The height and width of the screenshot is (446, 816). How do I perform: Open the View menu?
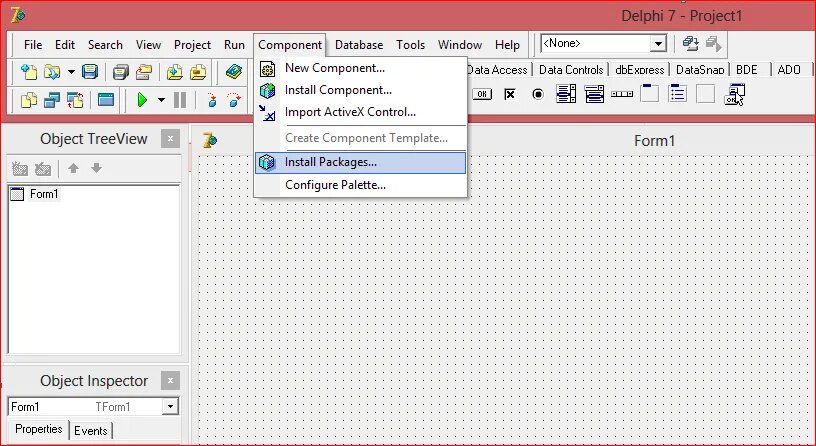coord(148,45)
